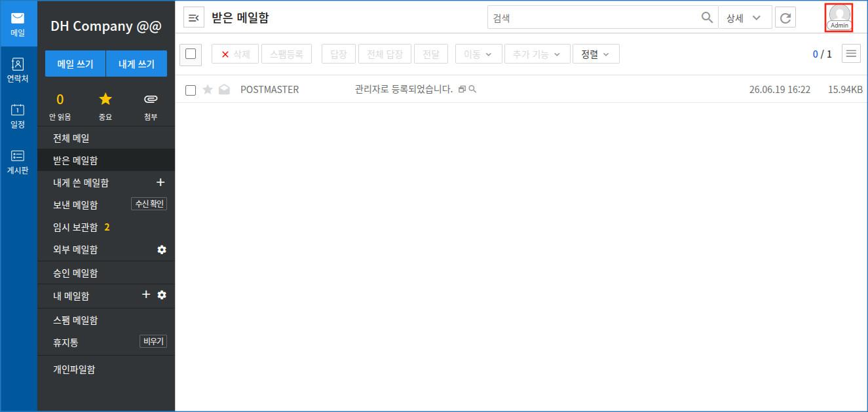Viewport: 868px width, 412px height.
Task: Add a folder using plus beside 내 메일함
Action: pyautogui.click(x=146, y=295)
